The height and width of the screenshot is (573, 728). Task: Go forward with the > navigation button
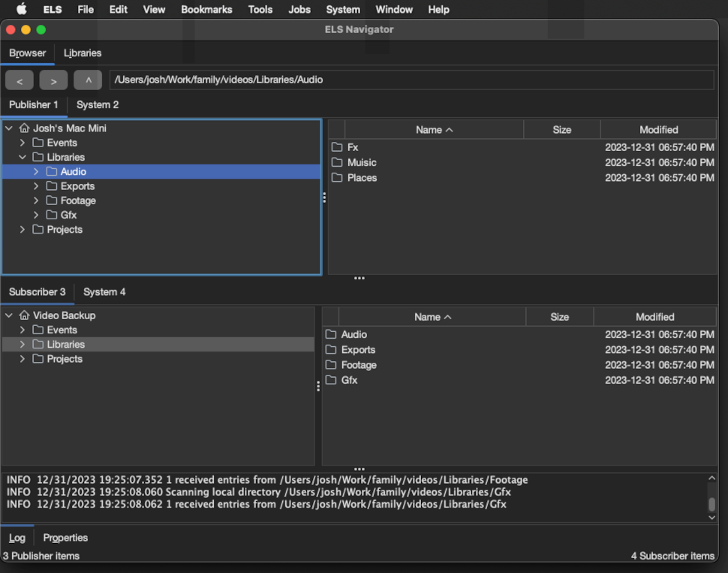[53, 80]
